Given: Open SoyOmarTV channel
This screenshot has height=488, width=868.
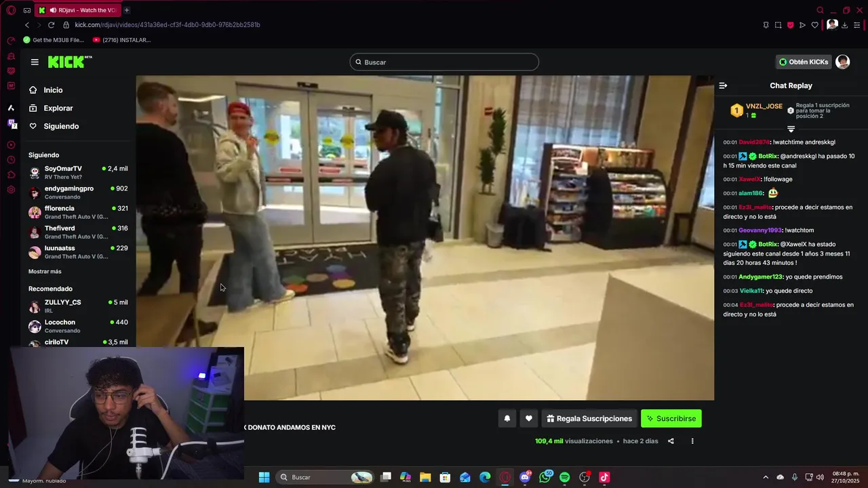Looking at the screenshot, I should (78, 172).
